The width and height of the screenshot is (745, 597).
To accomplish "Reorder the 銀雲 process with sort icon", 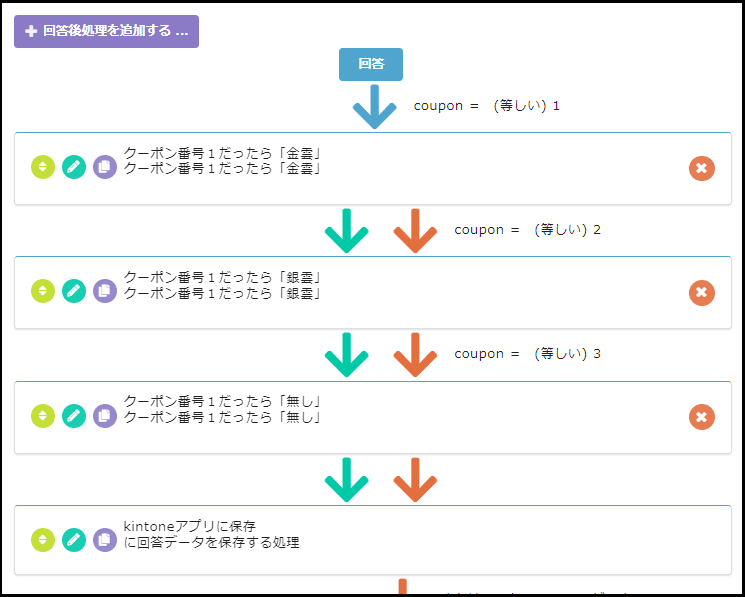I will point(43,291).
